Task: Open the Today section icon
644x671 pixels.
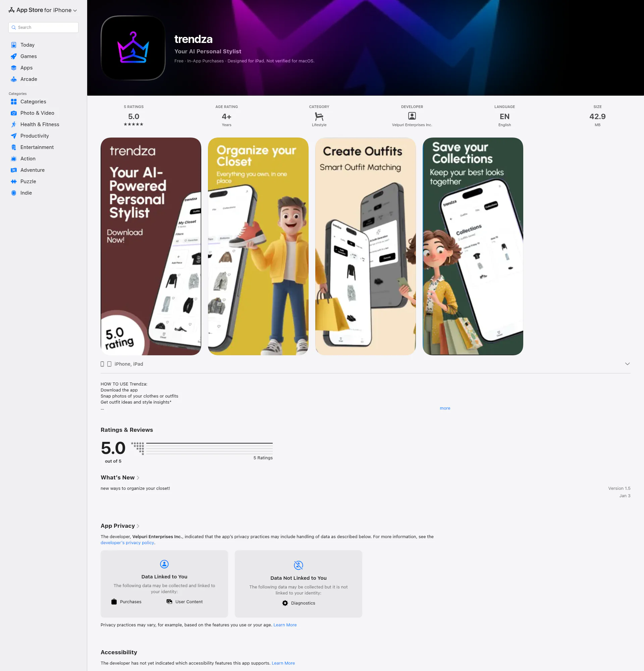Action: pyautogui.click(x=14, y=45)
